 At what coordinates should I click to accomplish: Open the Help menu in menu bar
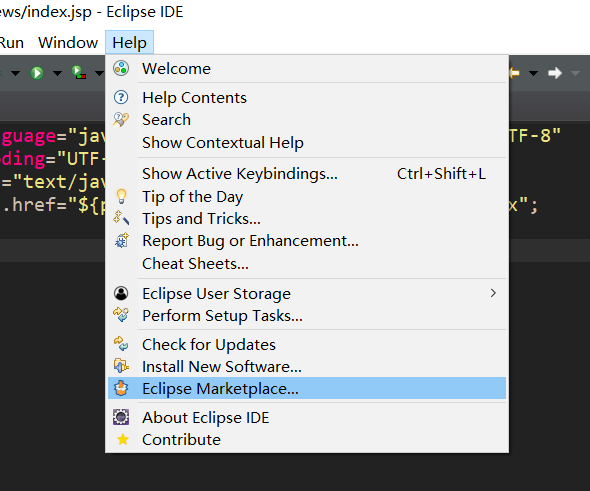[x=129, y=42]
